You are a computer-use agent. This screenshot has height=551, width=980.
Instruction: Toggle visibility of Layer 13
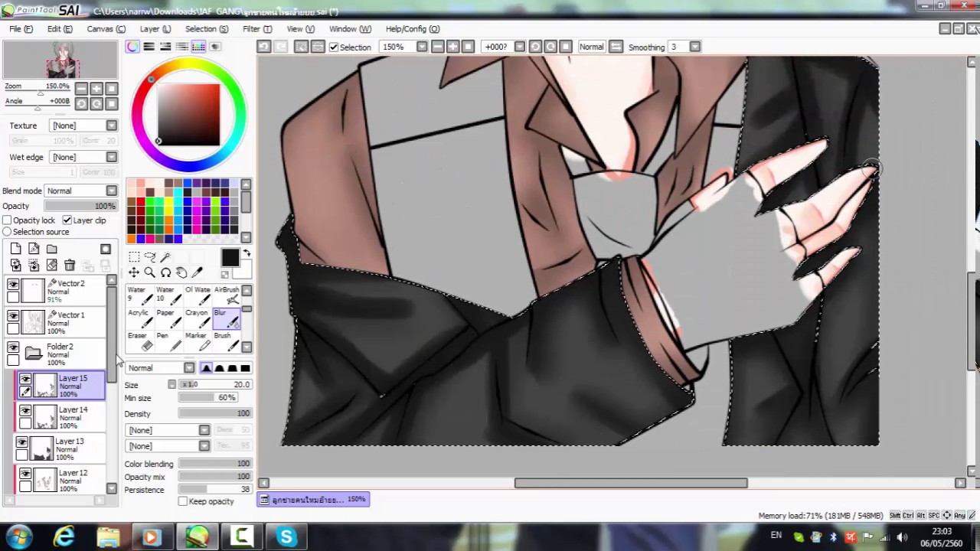click(x=21, y=442)
